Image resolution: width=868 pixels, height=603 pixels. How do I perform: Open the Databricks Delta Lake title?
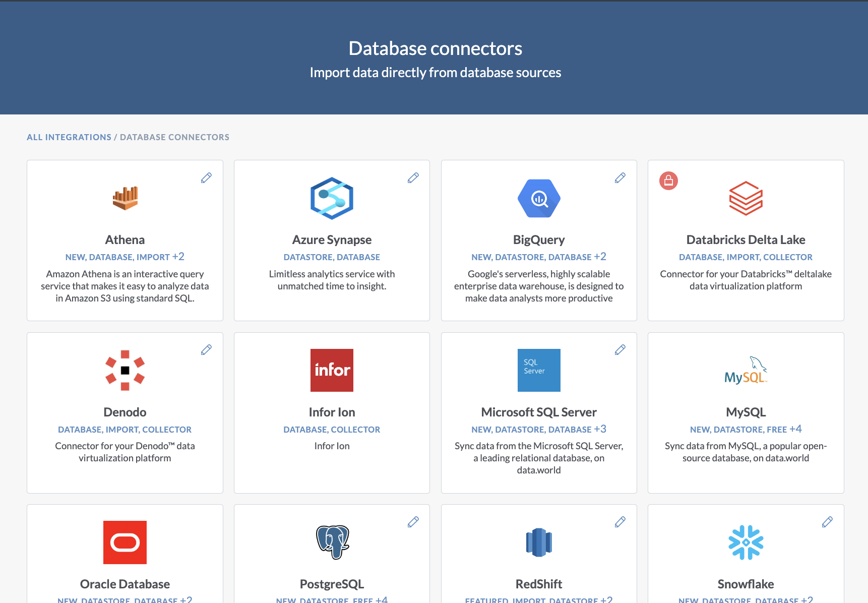click(746, 240)
